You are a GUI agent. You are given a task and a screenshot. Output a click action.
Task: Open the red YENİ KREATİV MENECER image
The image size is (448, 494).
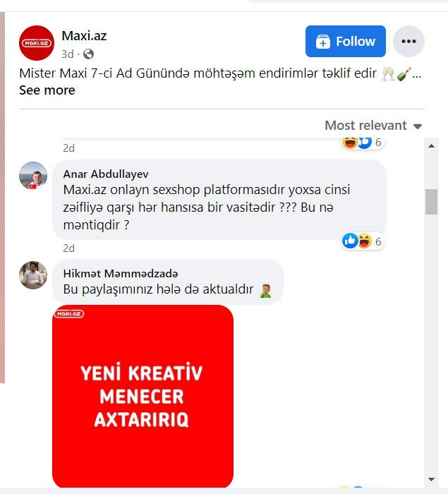tap(143, 396)
